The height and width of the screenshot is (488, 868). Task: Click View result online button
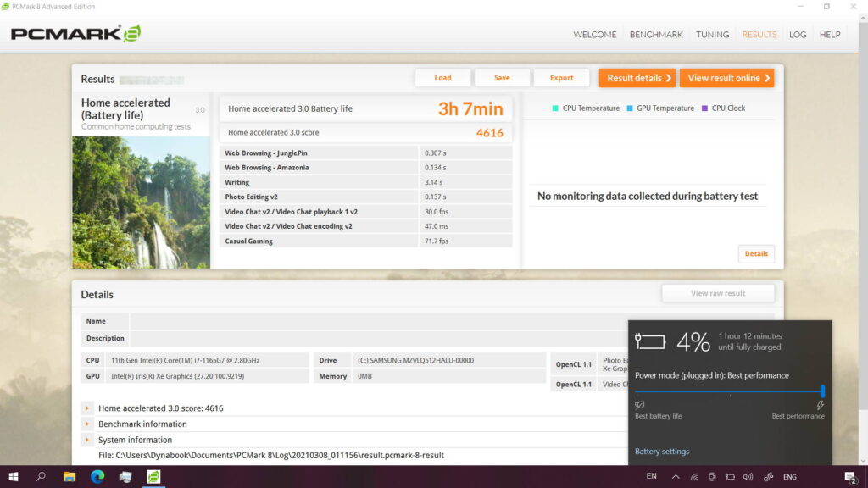coord(726,78)
